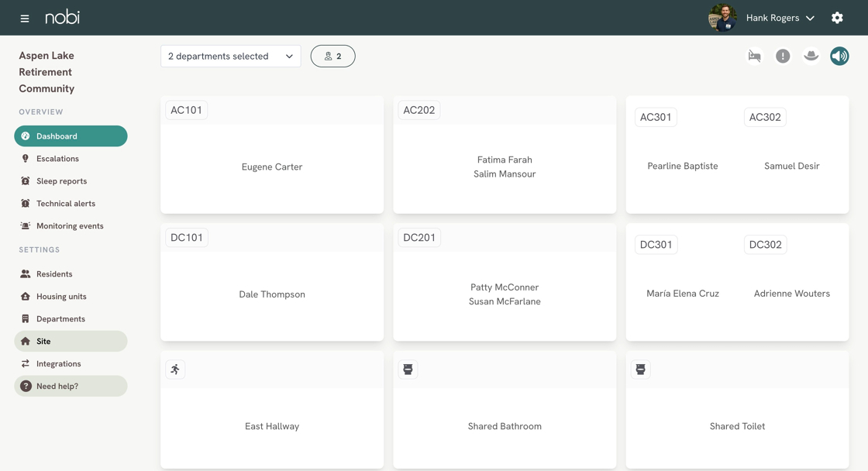Open the hamburger navigation menu
The height and width of the screenshot is (471, 868).
(24, 19)
